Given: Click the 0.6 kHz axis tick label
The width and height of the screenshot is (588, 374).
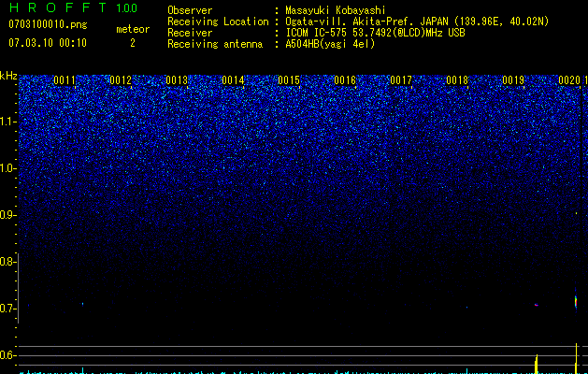Looking at the screenshot, I should click(7, 355).
